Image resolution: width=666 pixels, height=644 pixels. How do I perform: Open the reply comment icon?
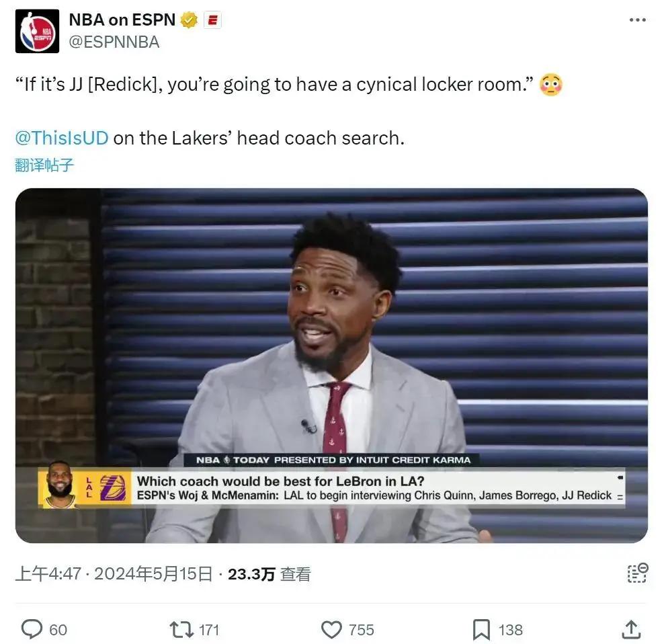click(x=32, y=629)
